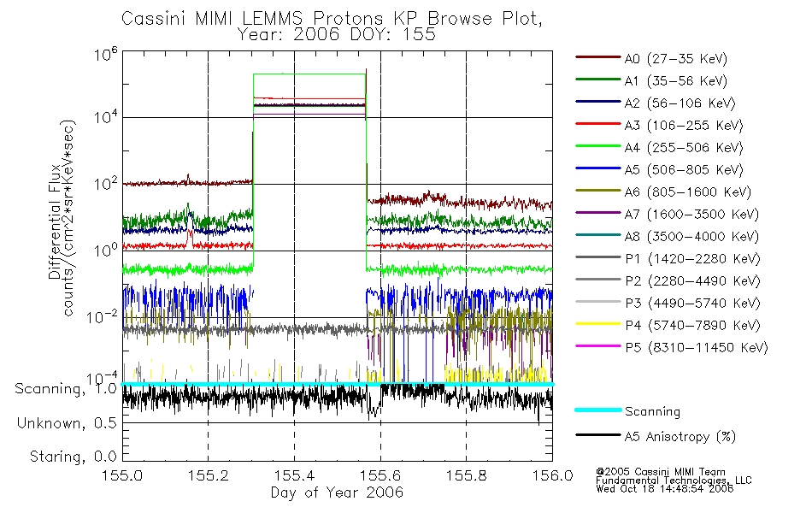Click the x-axis title Day of Year 2006

click(x=337, y=492)
